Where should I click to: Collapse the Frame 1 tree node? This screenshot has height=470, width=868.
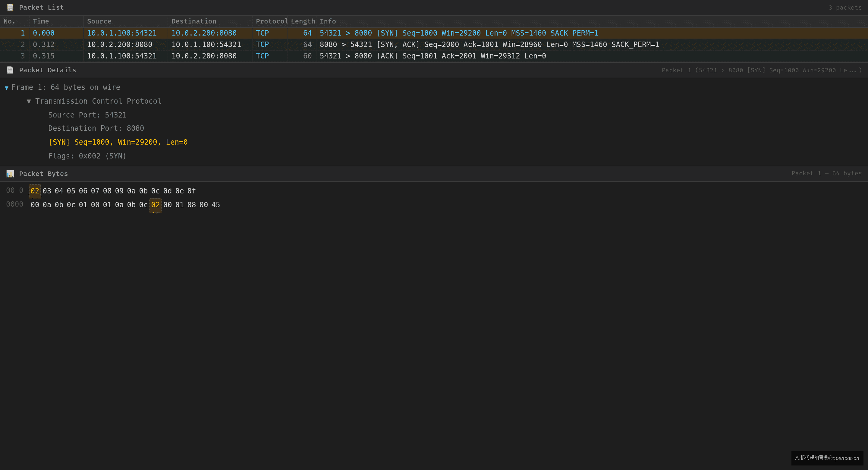[6, 88]
